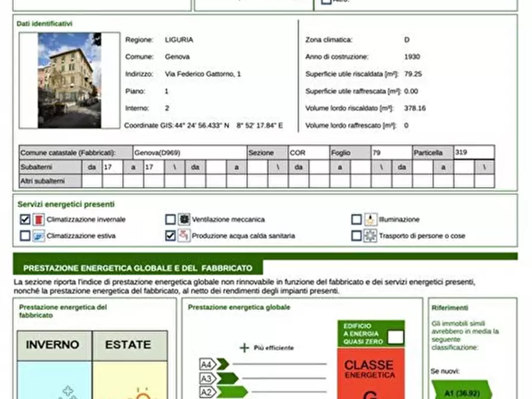
Task: Toggle Produzione acqua calda sanitaria checkbox
Action: pyautogui.click(x=170, y=235)
